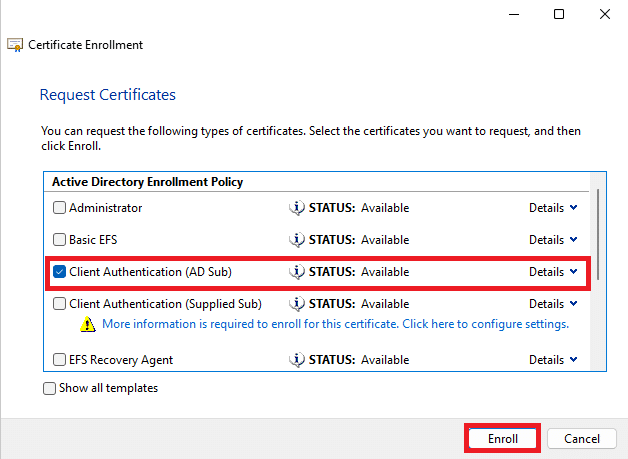Open the More information required configure settings link
The width and height of the screenshot is (628, 459).
click(x=335, y=324)
